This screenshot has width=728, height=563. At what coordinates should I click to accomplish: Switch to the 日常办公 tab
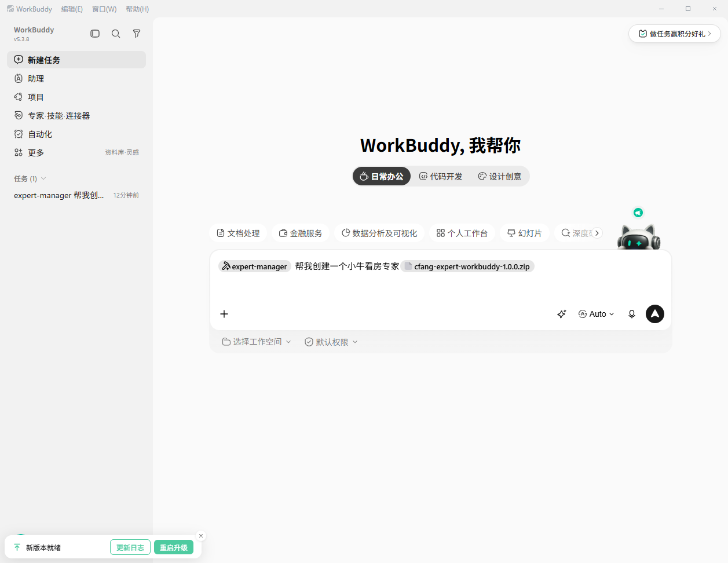point(382,176)
